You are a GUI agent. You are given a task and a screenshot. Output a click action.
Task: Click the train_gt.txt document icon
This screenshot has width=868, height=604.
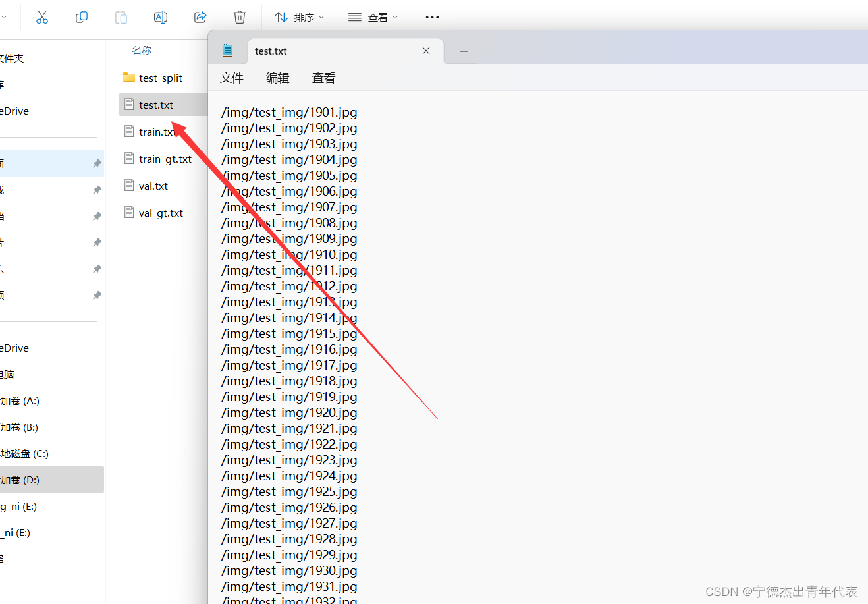[129, 159]
